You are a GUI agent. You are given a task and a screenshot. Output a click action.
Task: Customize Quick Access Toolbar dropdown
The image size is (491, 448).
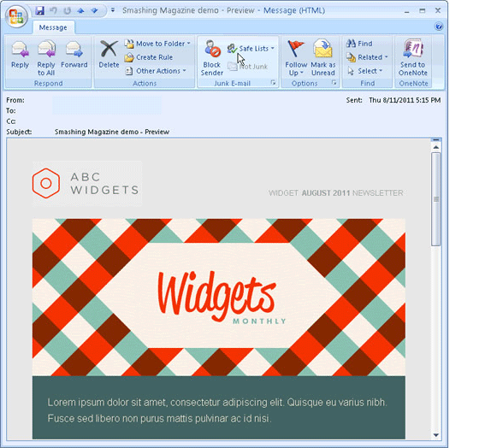pos(113,10)
